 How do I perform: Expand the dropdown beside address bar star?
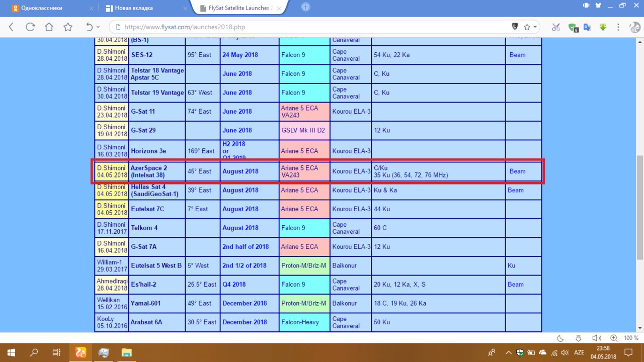click(535, 27)
